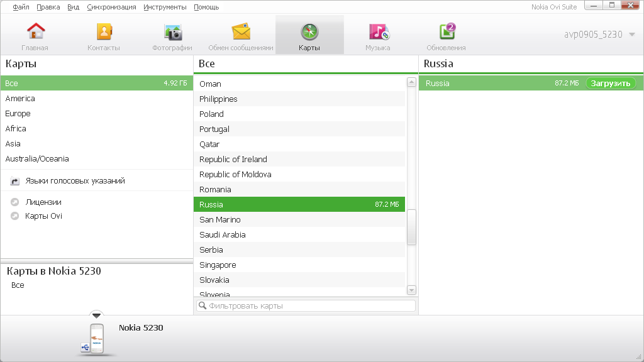Screen dimensions: 644x362
Task: Select Slovakia in the country list
Action: click(299, 280)
